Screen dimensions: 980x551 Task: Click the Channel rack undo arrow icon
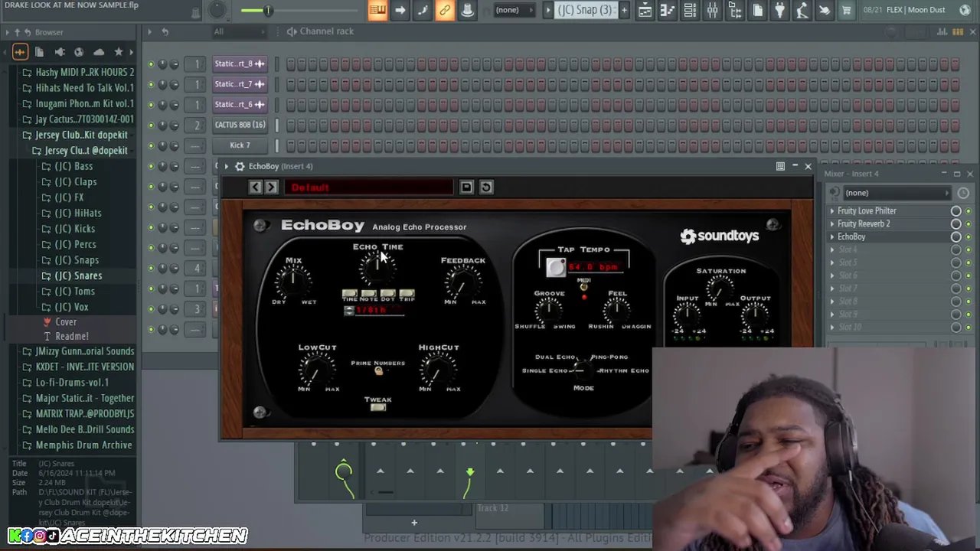click(x=165, y=31)
